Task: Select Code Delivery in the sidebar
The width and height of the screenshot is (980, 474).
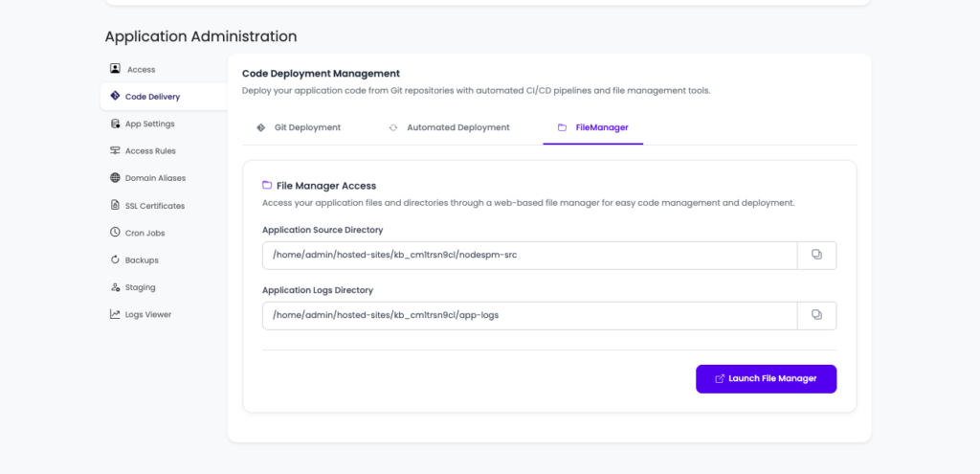Action: click(x=163, y=97)
